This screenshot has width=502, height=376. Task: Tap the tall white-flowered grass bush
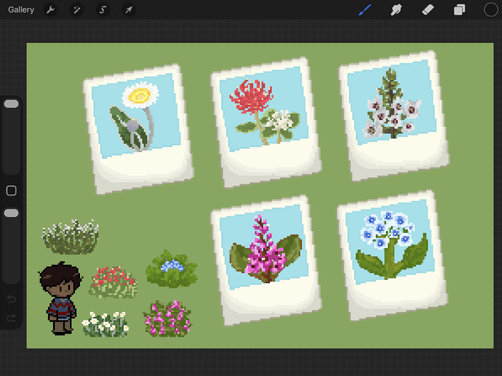(70, 237)
